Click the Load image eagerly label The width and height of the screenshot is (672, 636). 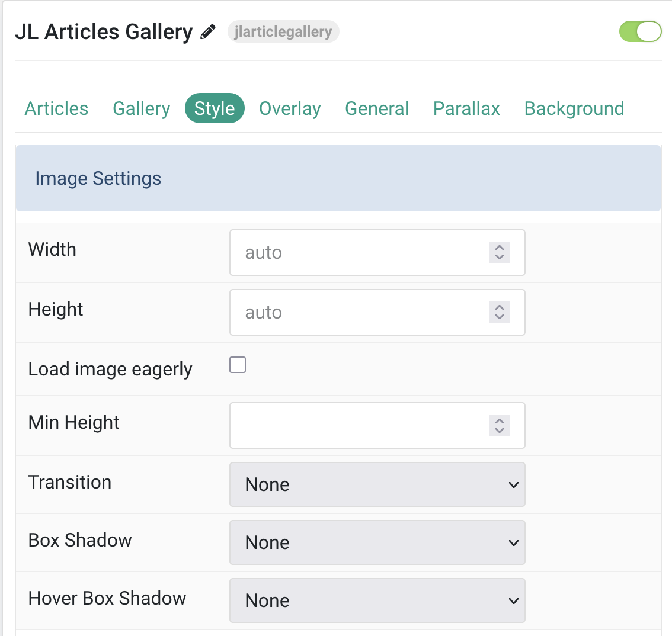tap(110, 369)
